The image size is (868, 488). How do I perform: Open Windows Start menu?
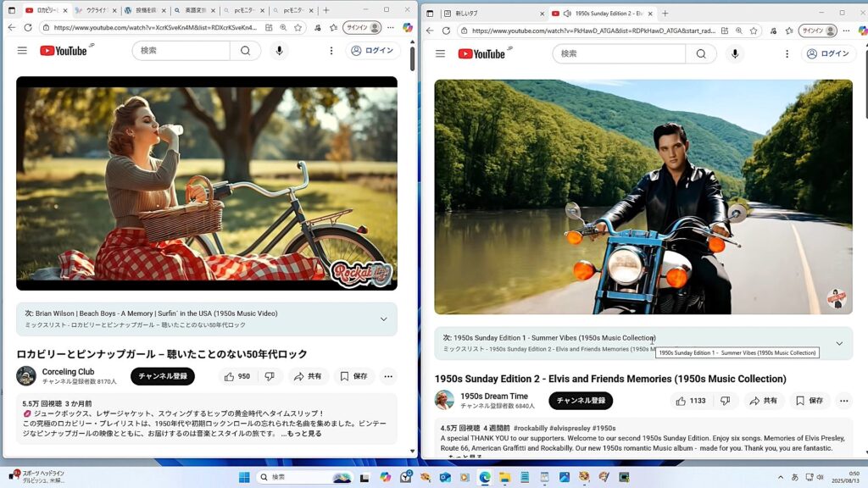[x=244, y=477]
